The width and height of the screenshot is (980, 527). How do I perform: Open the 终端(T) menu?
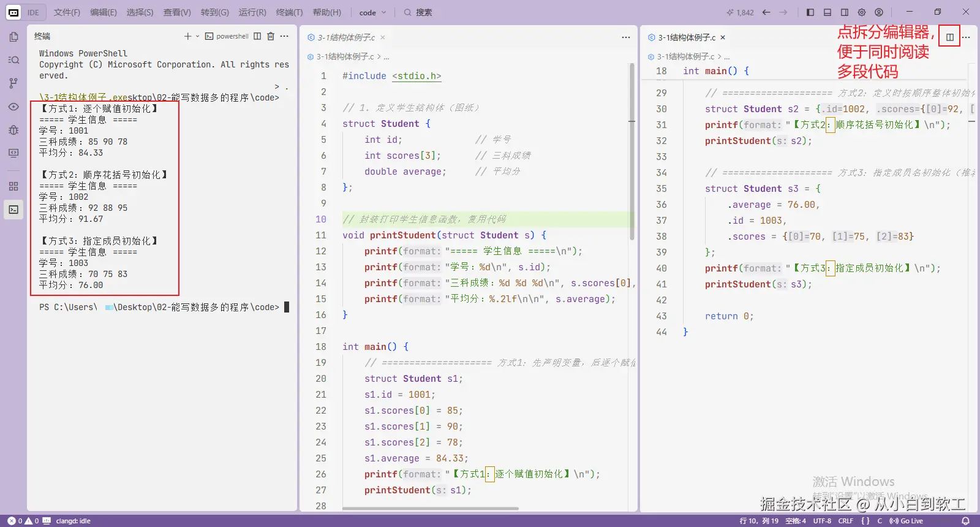click(289, 12)
